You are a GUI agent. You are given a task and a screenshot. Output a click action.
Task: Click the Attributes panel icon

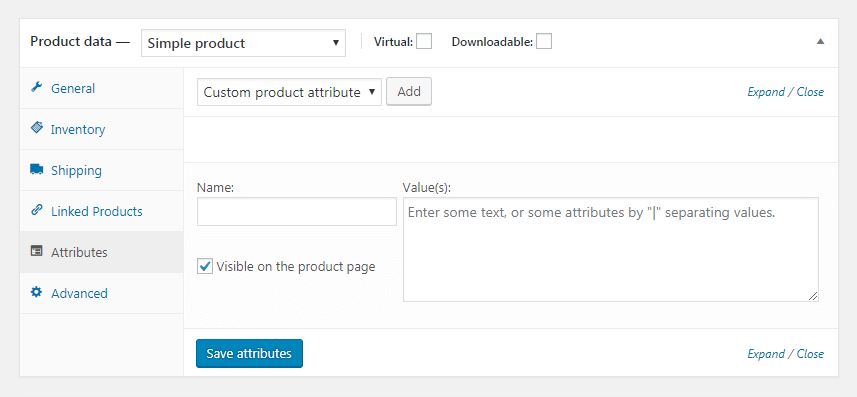pyautogui.click(x=37, y=252)
